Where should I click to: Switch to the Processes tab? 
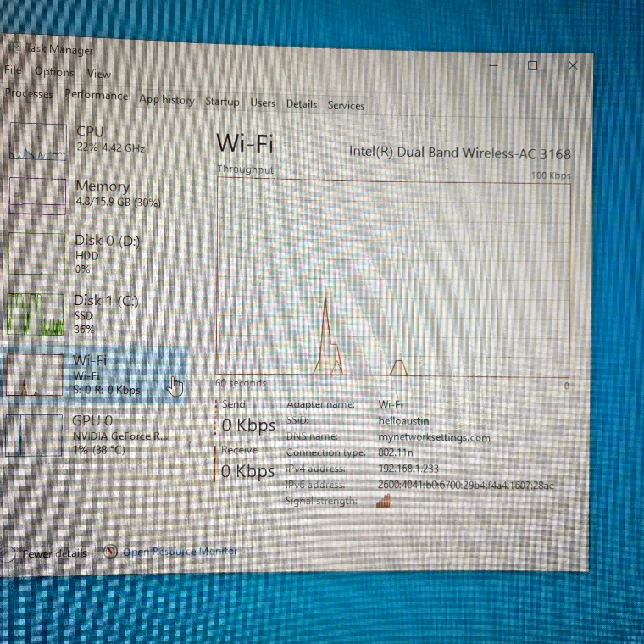click(x=29, y=94)
